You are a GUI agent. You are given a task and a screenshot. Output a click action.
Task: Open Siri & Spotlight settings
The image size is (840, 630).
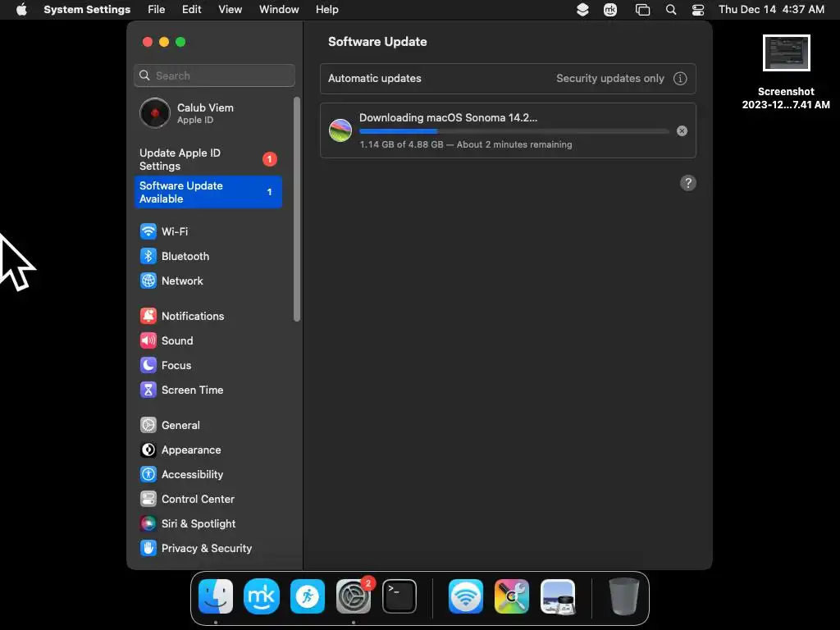(208, 524)
